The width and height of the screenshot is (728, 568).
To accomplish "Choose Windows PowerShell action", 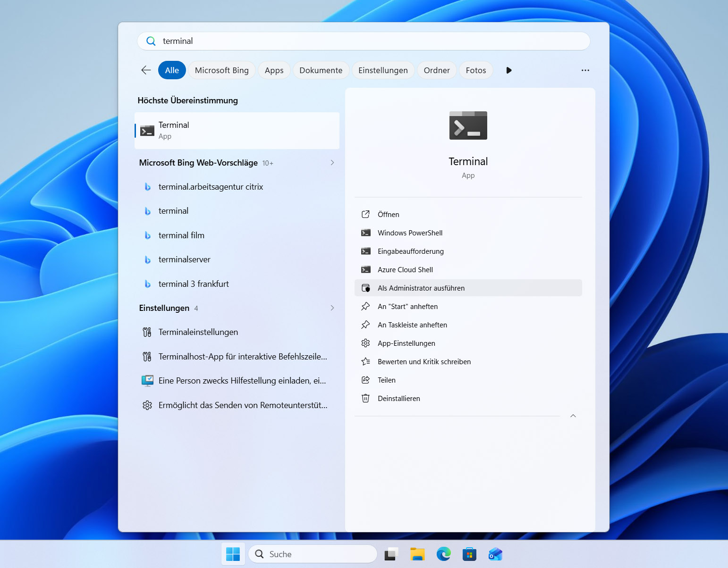I will click(468, 233).
